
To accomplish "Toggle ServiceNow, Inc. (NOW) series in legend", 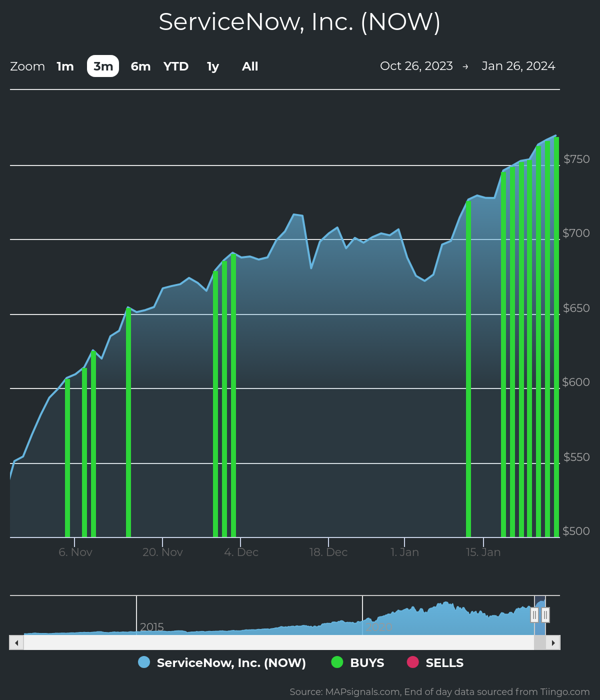I will [222, 662].
